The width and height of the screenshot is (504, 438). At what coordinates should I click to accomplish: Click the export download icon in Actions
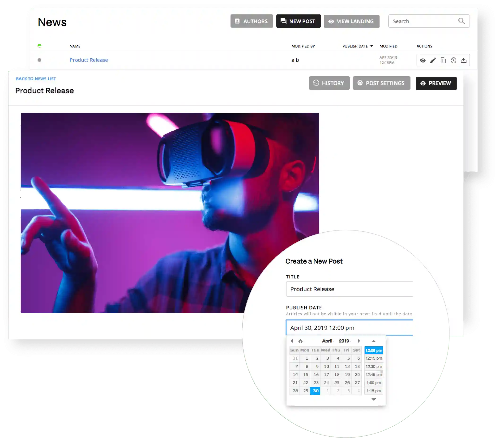click(463, 60)
